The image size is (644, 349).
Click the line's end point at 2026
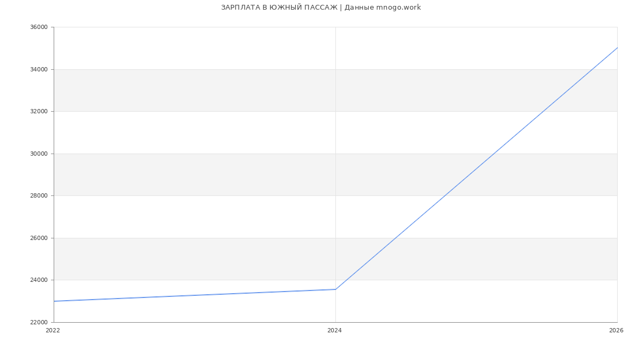[x=617, y=48]
